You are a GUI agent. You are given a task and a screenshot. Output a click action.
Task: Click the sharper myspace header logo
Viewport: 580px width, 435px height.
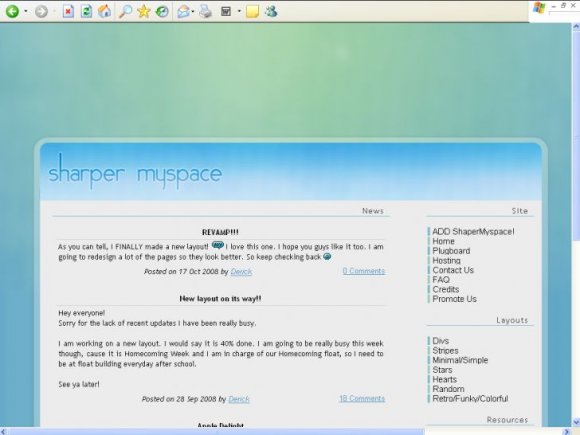click(x=135, y=173)
